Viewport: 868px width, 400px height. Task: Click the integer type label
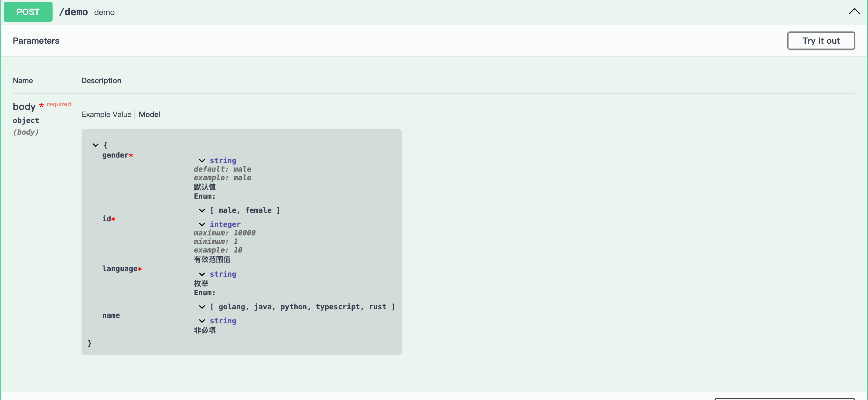[225, 224]
